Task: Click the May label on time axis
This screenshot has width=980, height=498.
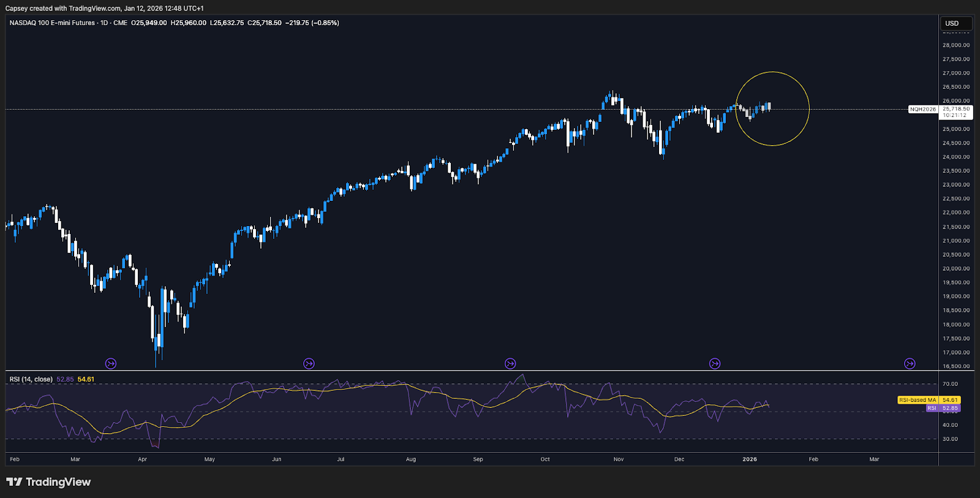Action: 209,459
